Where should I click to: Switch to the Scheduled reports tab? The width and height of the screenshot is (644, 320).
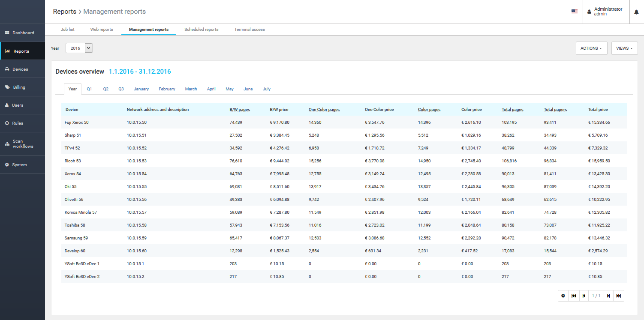(x=201, y=30)
